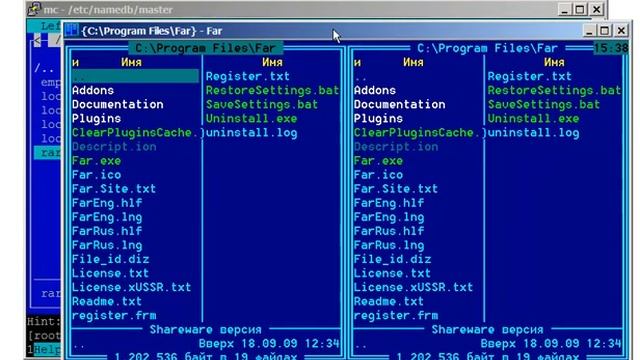Screen dimensions: 640x360
Task: Select Uninstall.exe in left panel
Action: pos(251,119)
